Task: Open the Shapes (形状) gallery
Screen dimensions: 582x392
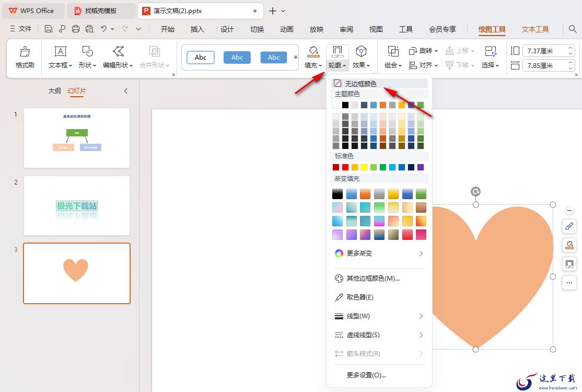Action: tap(88, 57)
